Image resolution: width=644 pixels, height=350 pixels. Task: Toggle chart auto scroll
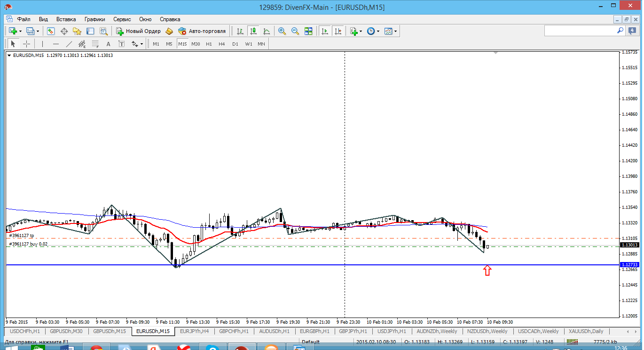[x=324, y=31]
